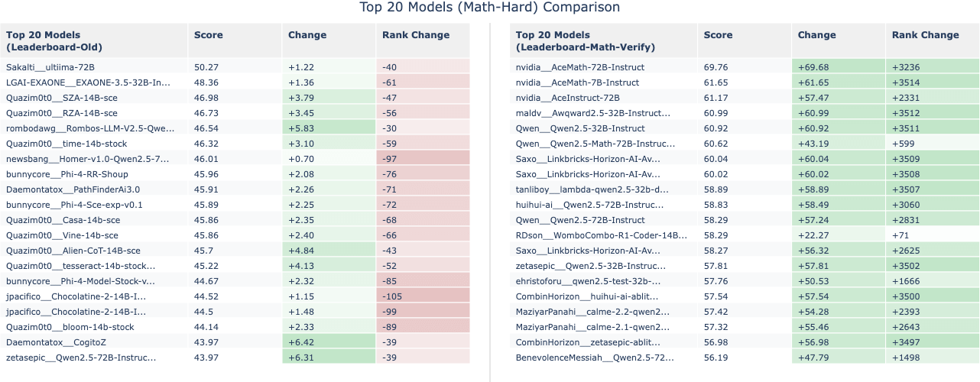Select the +5.83 change cell
Viewport: 980px width, 382px height.
(303, 128)
